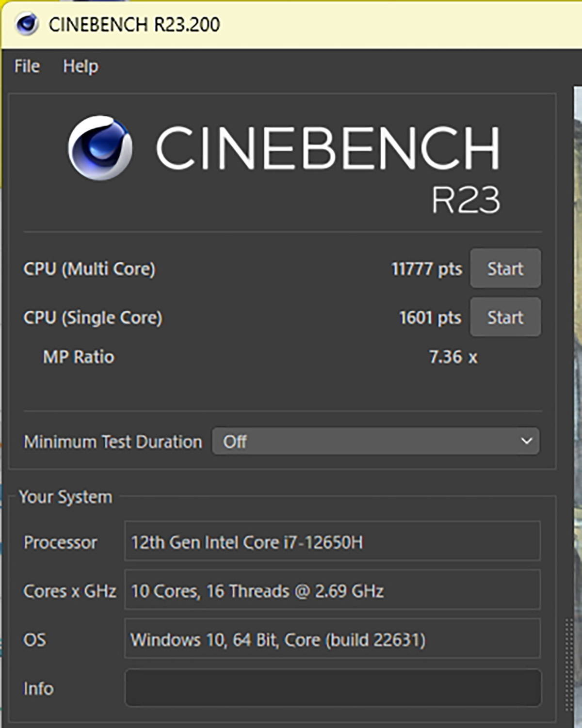Click the MP Ratio 7.36 x value
This screenshot has width=582, height=728.
pyautogui.click(x=453, y=357)
